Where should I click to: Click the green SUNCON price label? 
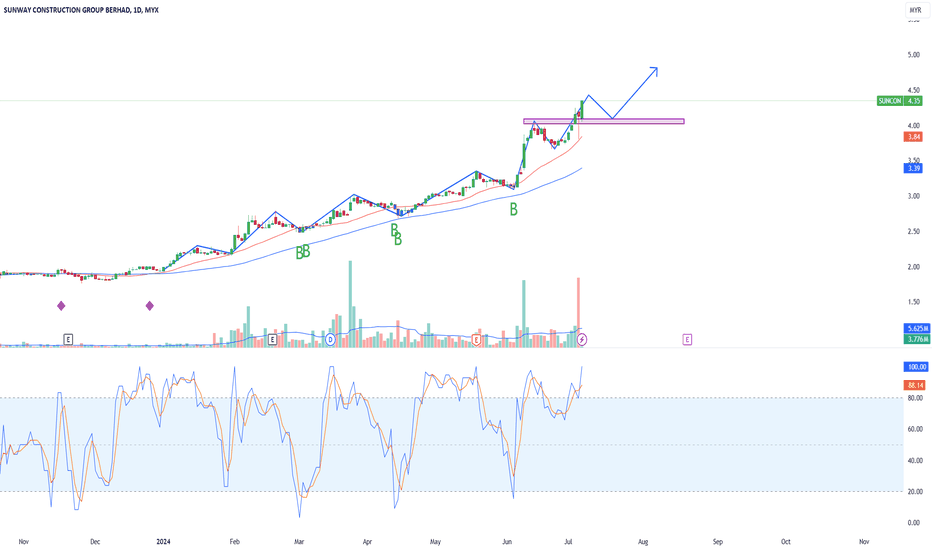[890, 101]
